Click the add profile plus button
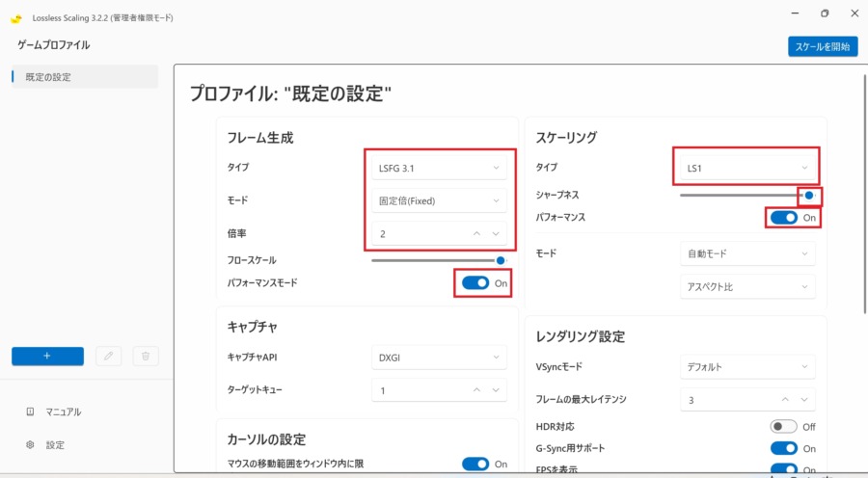The height and width of the screenshot is (478, 868). click(47, 356)
